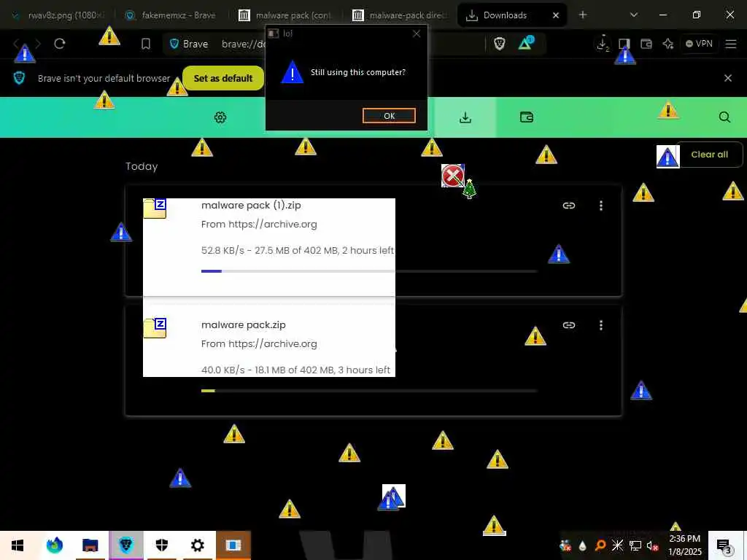747x560 pixels.
Task: Copy link for malware pack (1).zip
Action: 569,205
